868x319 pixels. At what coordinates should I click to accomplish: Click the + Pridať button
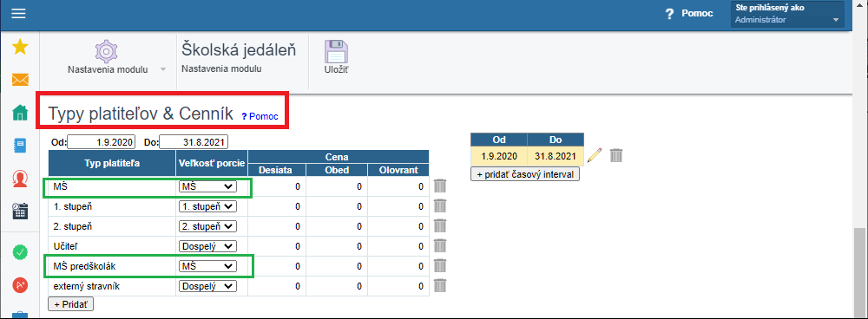pyautogui.click(x=71, y=303)
